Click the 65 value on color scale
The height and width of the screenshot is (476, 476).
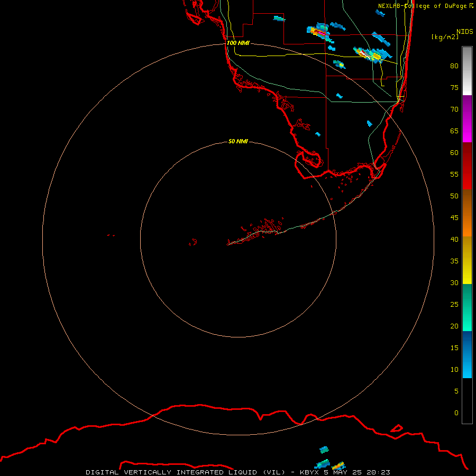[454, 131]
